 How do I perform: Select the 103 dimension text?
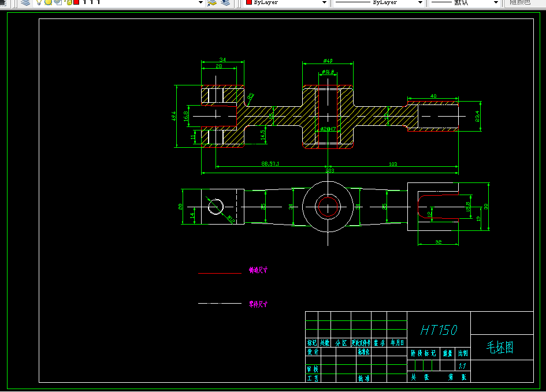point(393,164)
